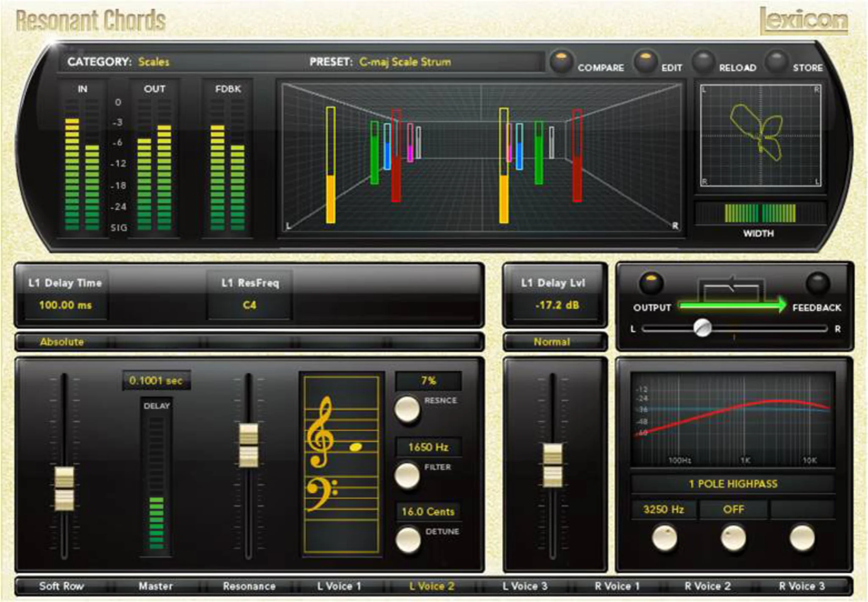Click the RESNCE knob
Viewport: 868px width, 602px height.
[407, 408]
